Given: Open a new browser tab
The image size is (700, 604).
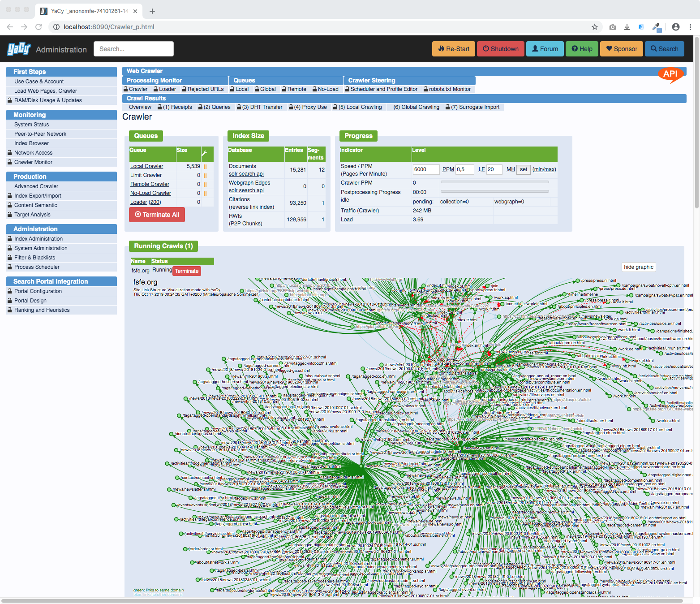Looking at the screenshot, I should (x=152, y=11).
